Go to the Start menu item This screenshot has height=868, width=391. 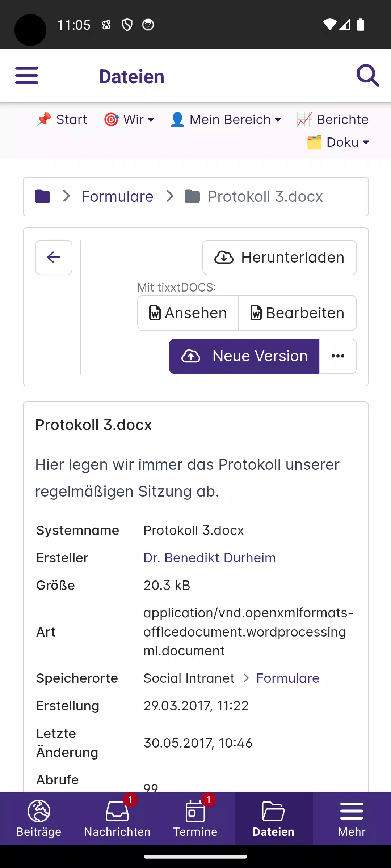coord(62,120)
